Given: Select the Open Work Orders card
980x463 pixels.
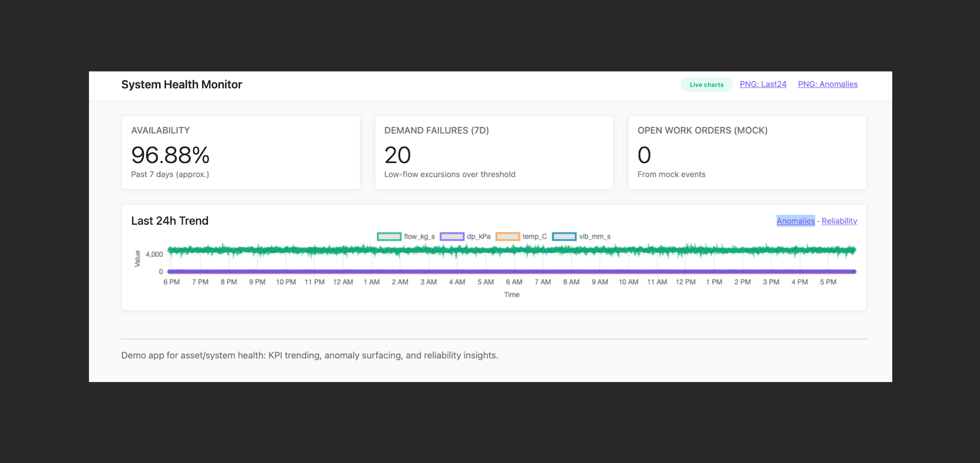Looking at the screenshot, I should pyautogui.click(x=747, y=152).
